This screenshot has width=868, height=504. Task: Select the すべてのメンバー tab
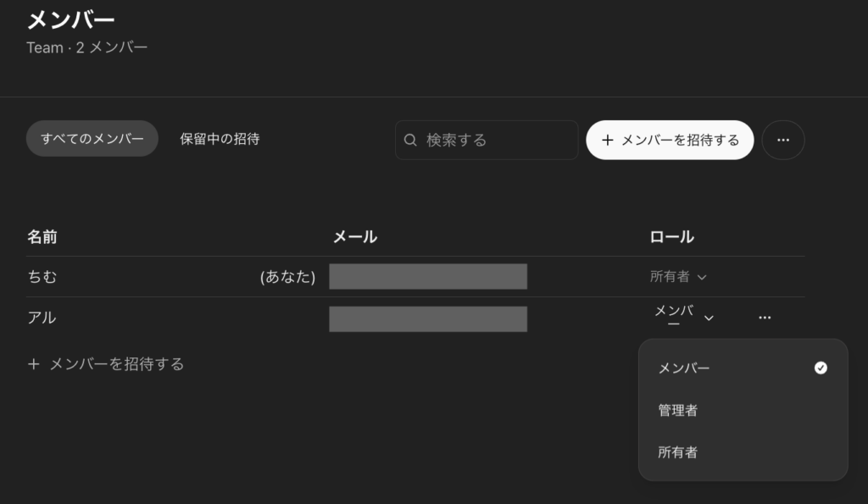click(x=92, y=139)
